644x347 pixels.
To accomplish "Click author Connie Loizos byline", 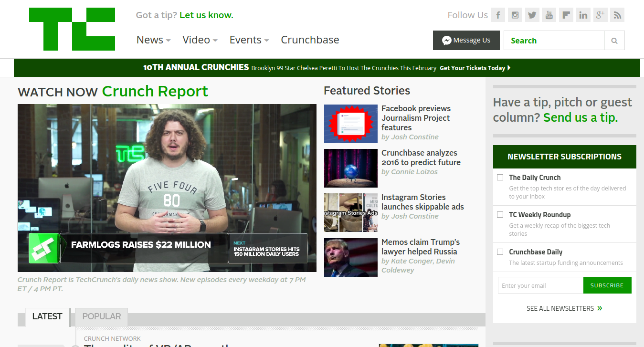I will (x=414, y=172).
